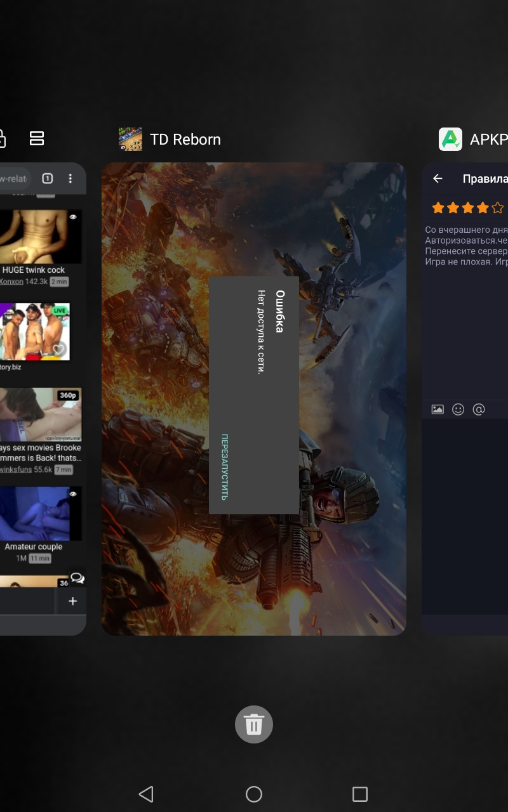
Task: Tap the Back triangle in navigation bar
Action: coord(146,794)
